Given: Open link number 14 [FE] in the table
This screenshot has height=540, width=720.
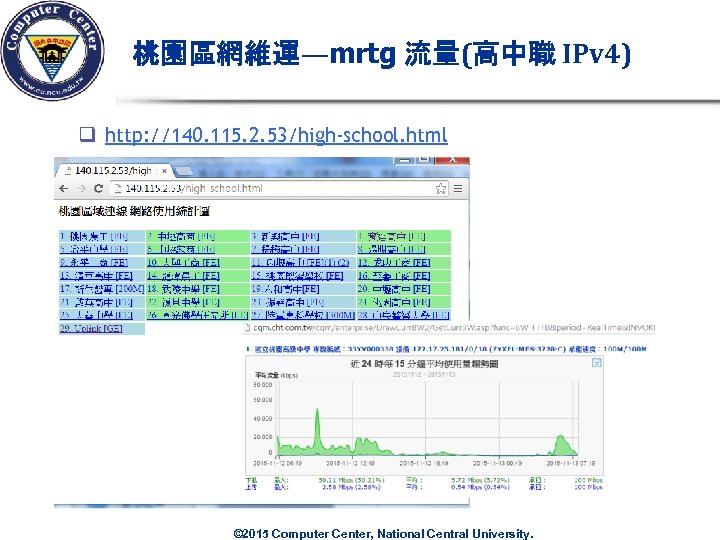Looking at the screenshot, I should tap(183, 276).
